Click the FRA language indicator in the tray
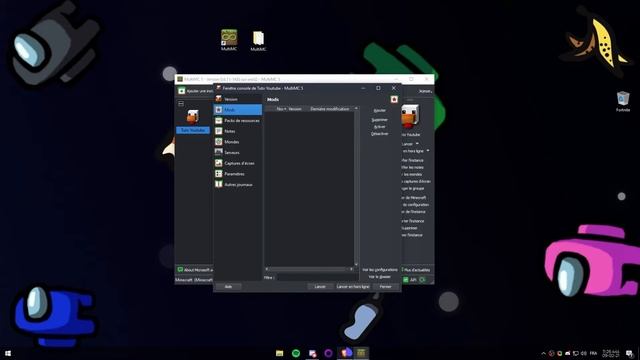Image resolution: width=640 pixels, height=360 pixels. tap(593, 353)
